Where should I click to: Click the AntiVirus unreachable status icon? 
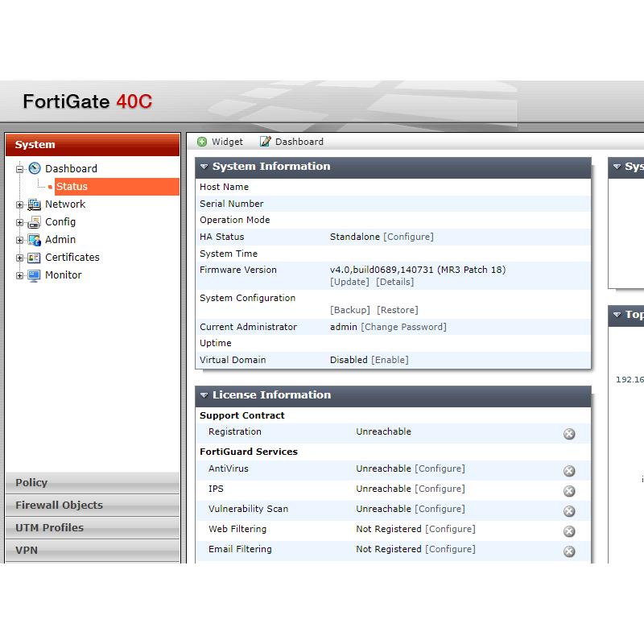point(570,471)
